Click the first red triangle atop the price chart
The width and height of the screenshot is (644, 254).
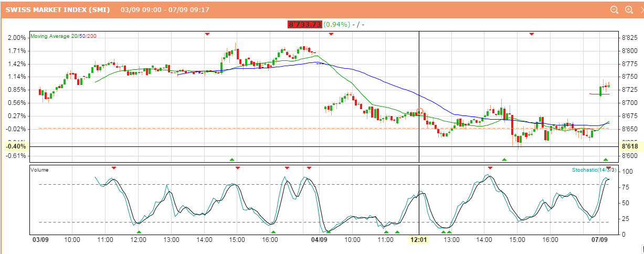tap(207, 34)
